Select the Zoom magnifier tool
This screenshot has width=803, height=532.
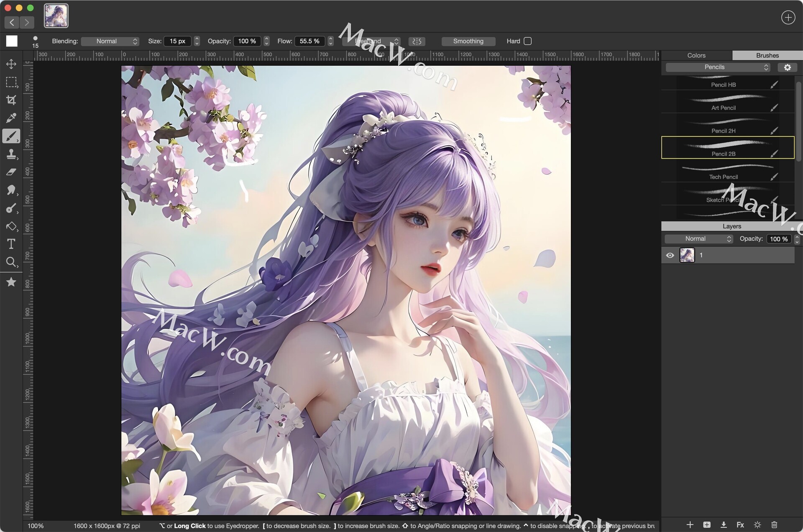11,262
